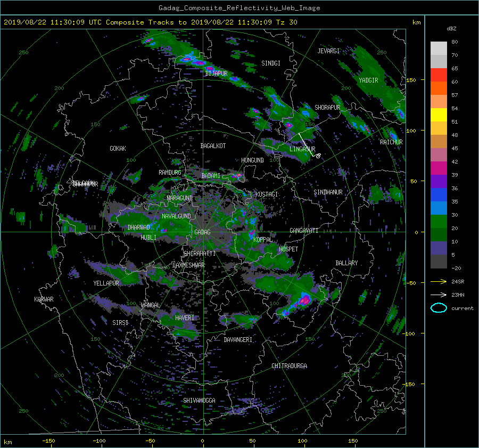Image resolution: width=479 pixels, height=448 pixels.
Task: Click the HUNGUND city label
Action: point(252,160)
